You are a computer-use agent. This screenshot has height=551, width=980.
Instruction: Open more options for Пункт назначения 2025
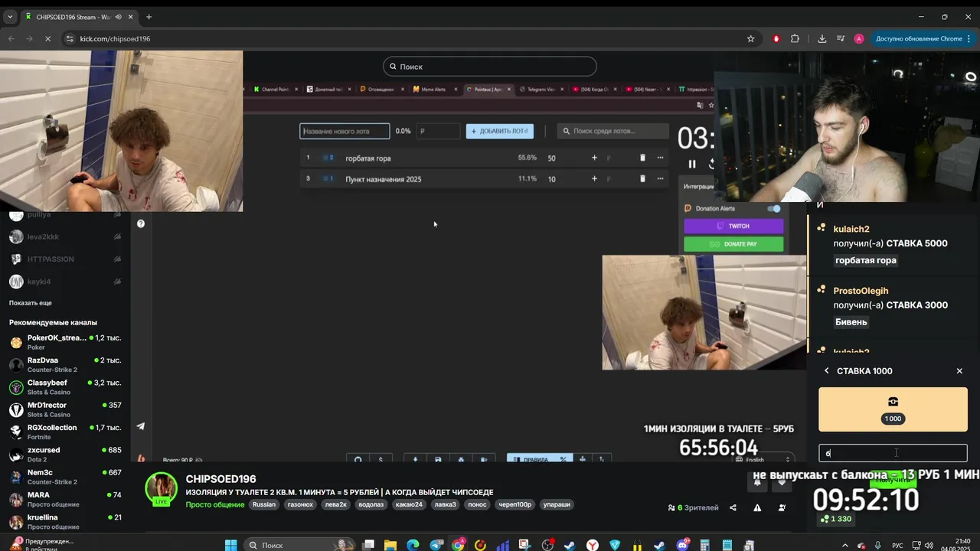pos(660,178)
